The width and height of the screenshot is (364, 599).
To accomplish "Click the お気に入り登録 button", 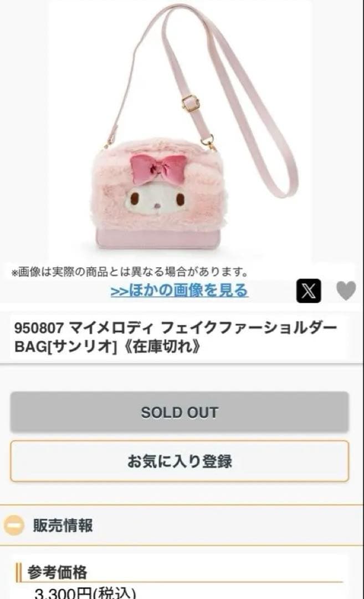I will tap(180, 461).
